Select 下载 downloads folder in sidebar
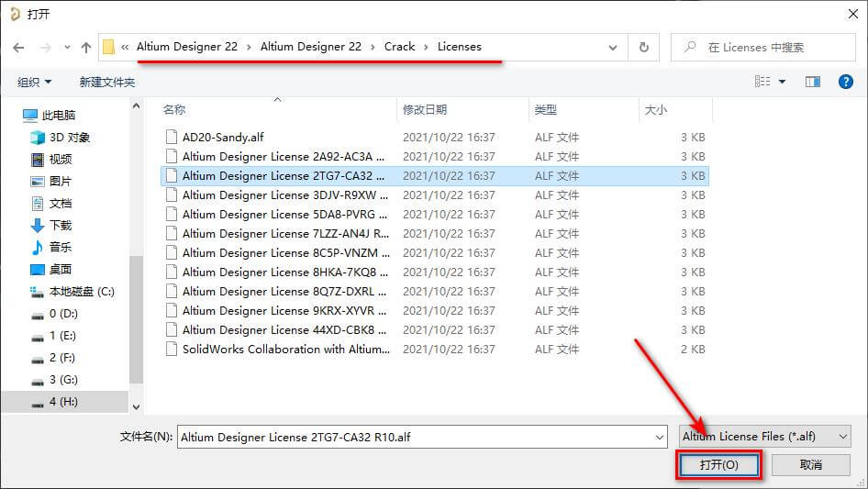This screenshot has width=868, height=489. point(52,226)
